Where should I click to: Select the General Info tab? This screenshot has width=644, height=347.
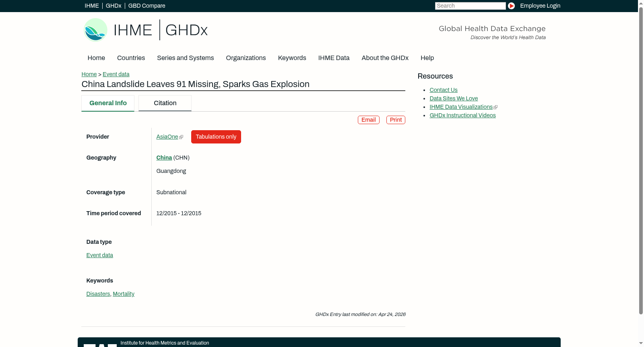point(108,103)
